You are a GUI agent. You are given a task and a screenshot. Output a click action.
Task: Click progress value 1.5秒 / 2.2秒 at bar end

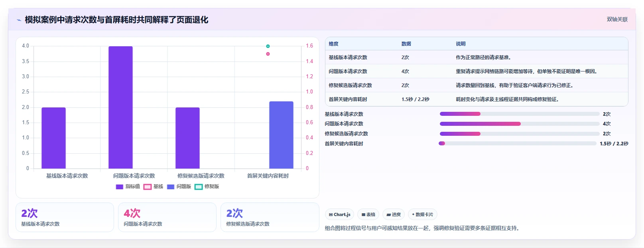pos(614,144)
